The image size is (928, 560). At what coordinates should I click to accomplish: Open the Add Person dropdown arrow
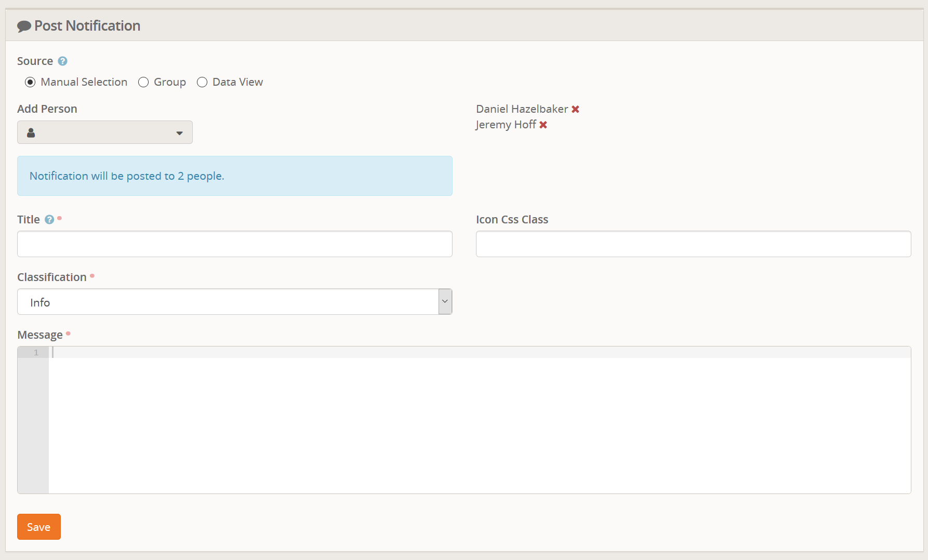[179, 134]
